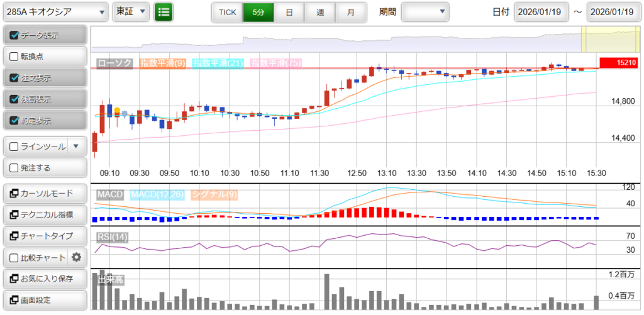Screen dimensions: 644x315
Task: Enable the 転換点 checkbox
Action: (x=14, y=57)
